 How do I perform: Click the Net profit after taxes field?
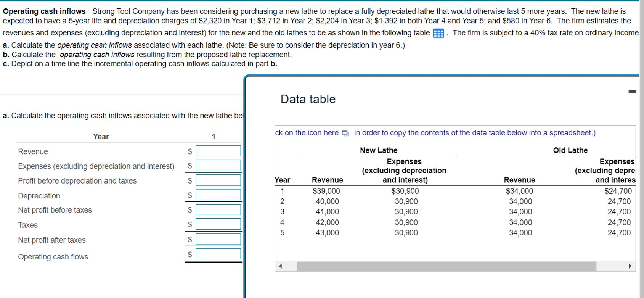pos(218,239)
